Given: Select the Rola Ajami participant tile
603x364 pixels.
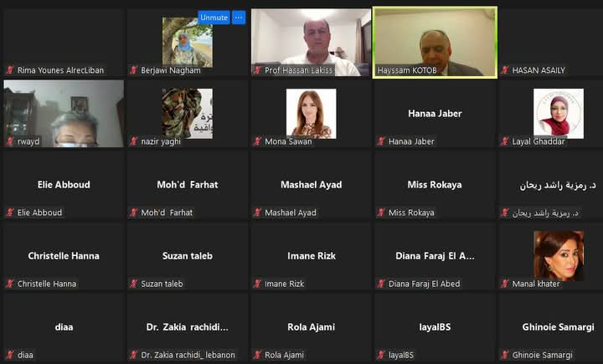Looking at the screenshot, I should pyautogui.click(x=311, y=327).
